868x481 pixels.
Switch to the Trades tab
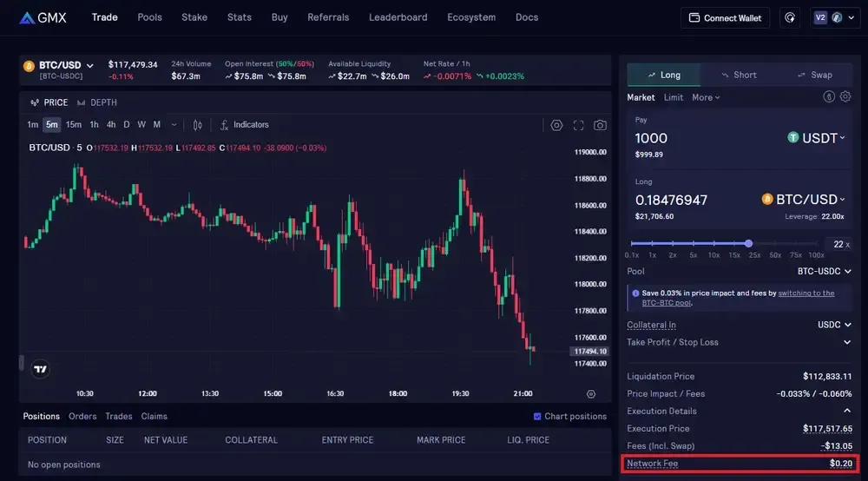pyautogui.click(x=118, y=416)
